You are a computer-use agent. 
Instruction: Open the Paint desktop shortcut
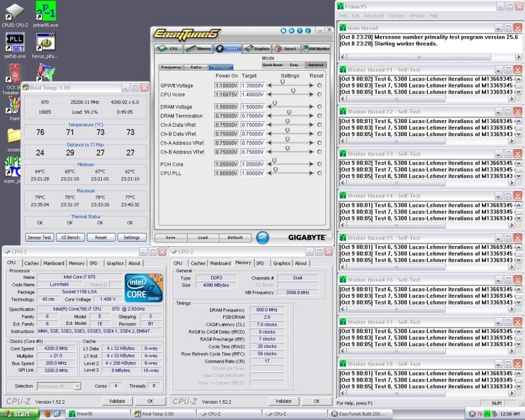tap(14, 109)
